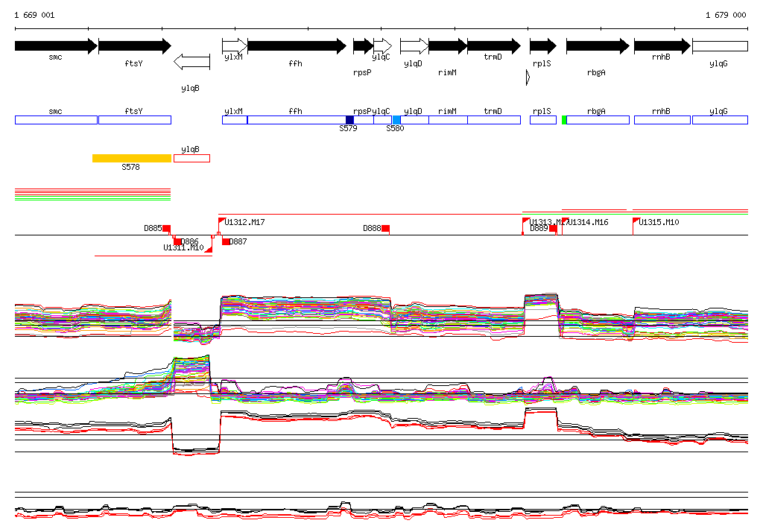763x532 pixels.
Task: Select the white ylqG gene box at top
Action: pyautogui.click(x=721, y=46)
